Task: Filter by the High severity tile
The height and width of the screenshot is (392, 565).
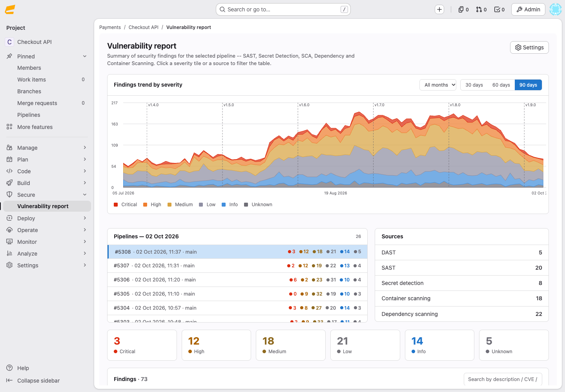Action: [x=216, y=345]
